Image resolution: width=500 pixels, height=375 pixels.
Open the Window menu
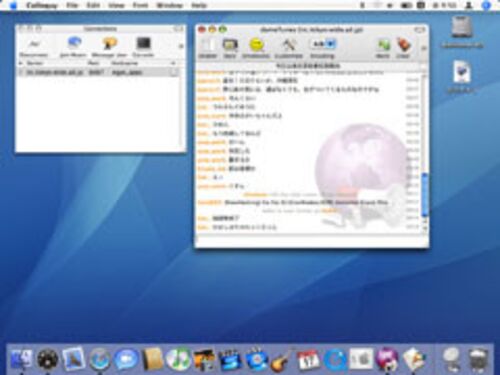(x=169, y=5)
